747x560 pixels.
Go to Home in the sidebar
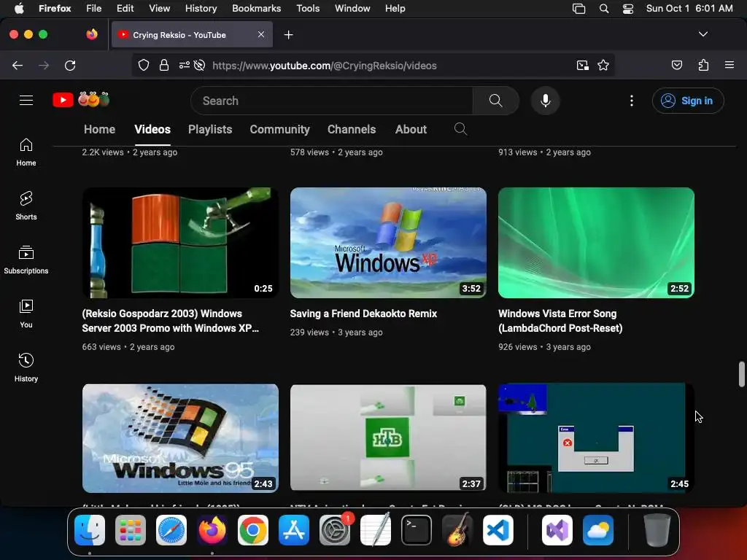[x=26, y=152]
